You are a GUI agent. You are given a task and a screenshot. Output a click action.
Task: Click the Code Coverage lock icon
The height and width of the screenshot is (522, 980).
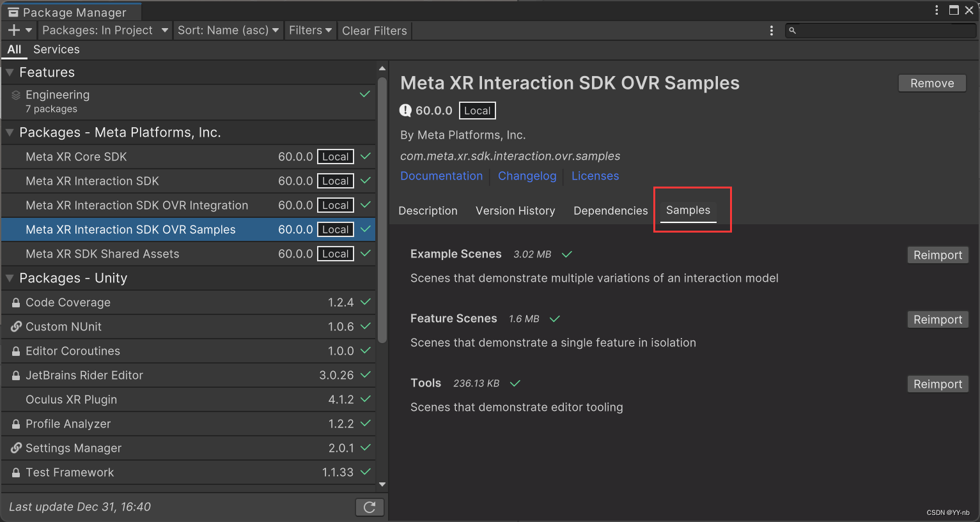pyautogui.click(x=16, y=302)
